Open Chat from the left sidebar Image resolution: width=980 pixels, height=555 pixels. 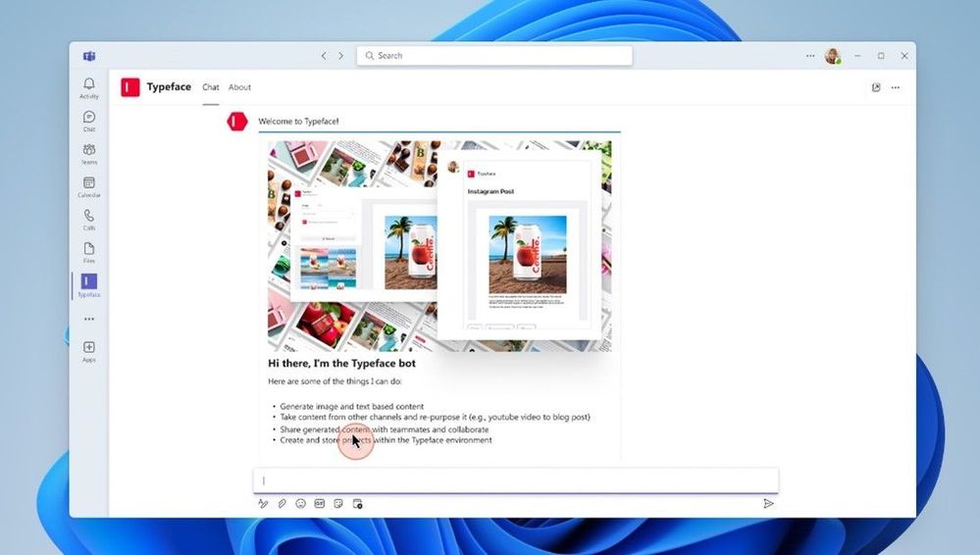(x=89, y=122)
